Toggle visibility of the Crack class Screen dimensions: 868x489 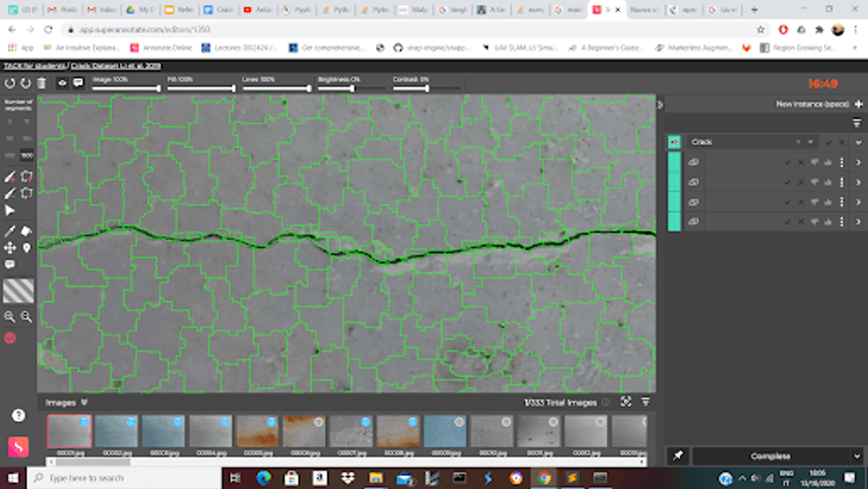pos(674,142)
